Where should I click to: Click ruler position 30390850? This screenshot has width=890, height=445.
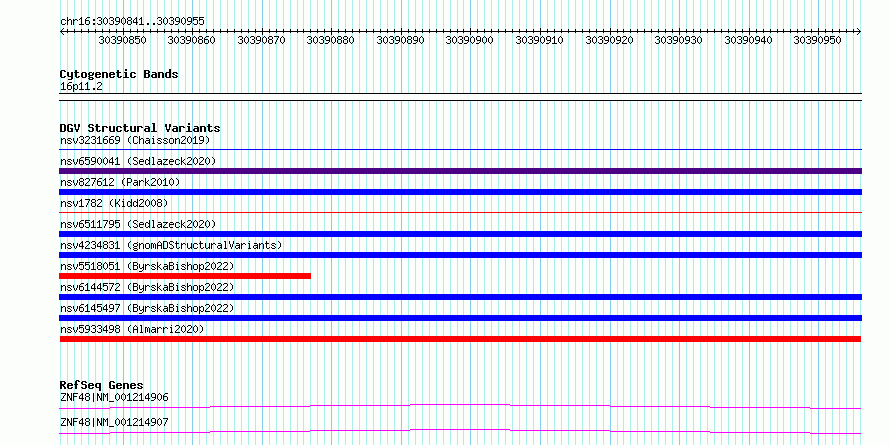pos(123,40)
